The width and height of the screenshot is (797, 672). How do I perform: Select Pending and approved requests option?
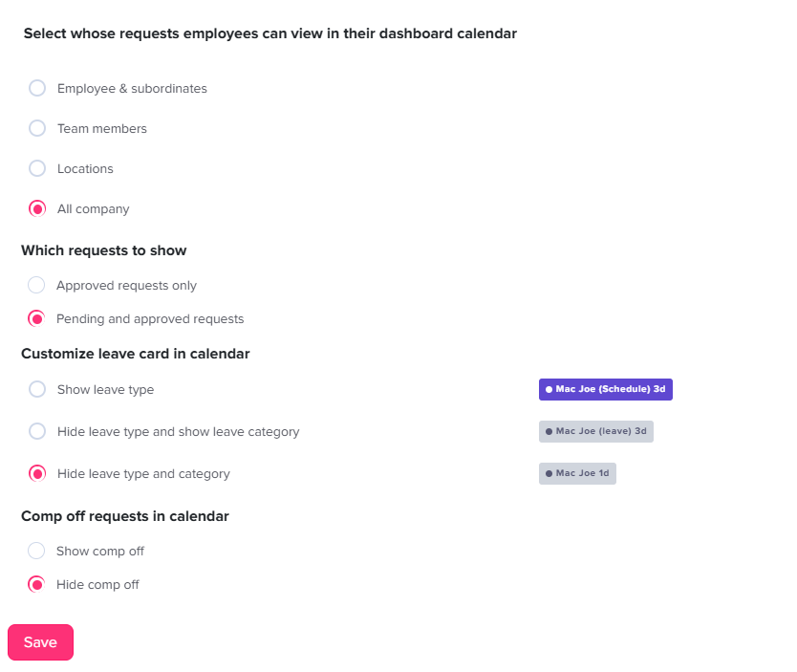click(x=36, y=318)
